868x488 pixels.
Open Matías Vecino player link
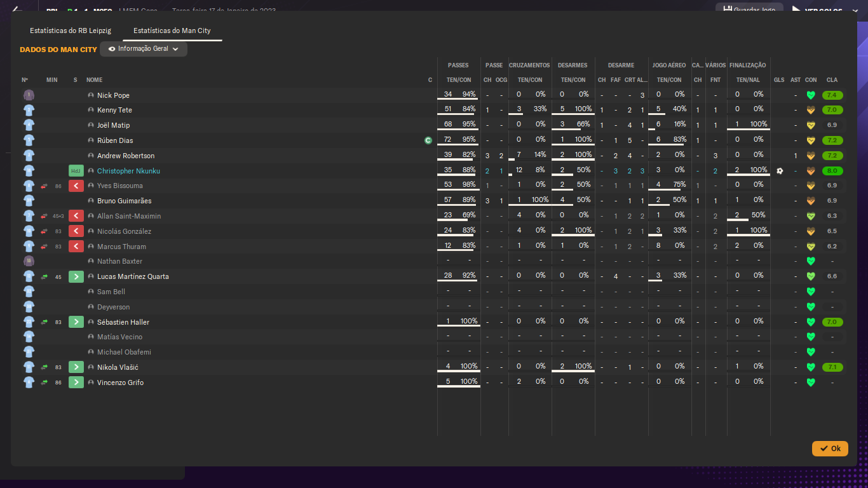tap(119, 337)
